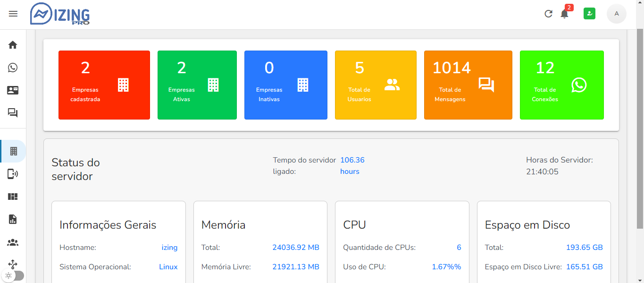
Task: Refresh using the reload icon
Action: [x=548, y=14]
